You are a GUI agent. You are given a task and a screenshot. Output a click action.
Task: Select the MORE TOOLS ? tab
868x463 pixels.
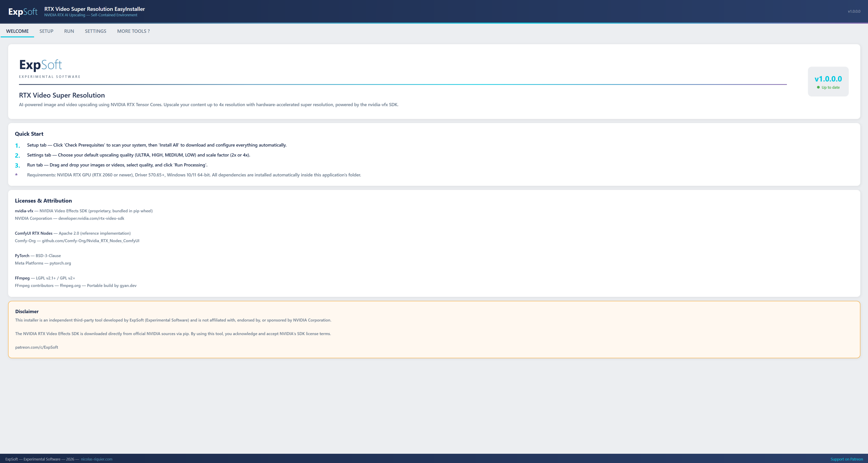pos(133,31)
